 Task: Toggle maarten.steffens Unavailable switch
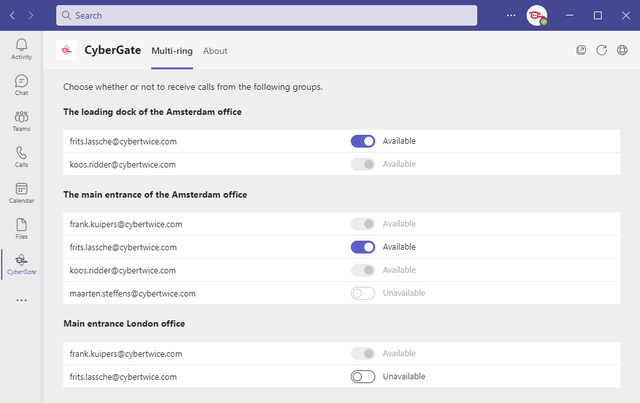362,293
